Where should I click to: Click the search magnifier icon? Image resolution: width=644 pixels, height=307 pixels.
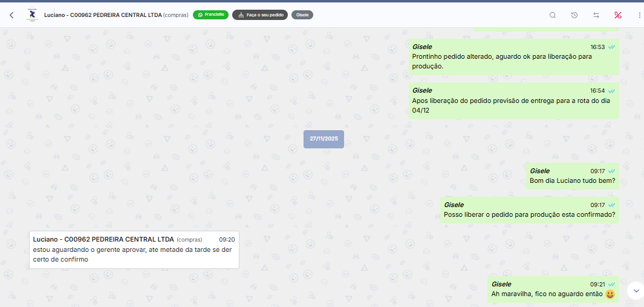point(553,15)
